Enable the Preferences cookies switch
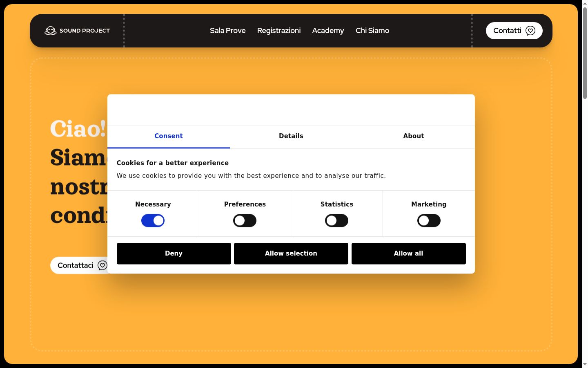 (x=245, y=221)
